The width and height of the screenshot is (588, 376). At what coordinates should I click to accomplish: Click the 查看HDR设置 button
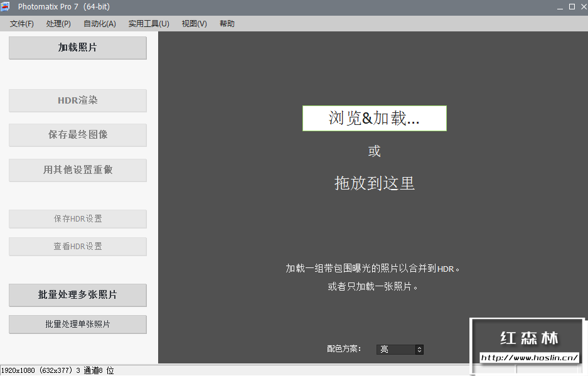point(78,247)
